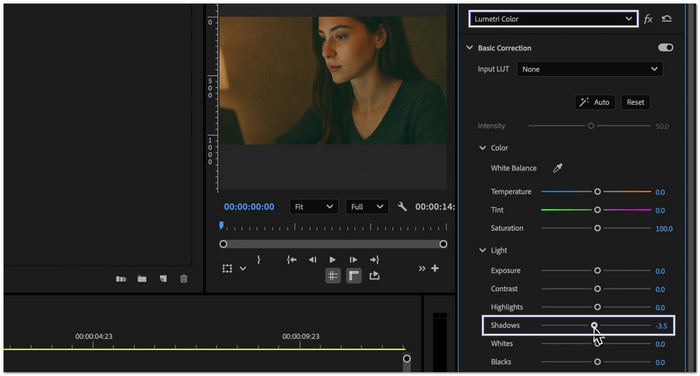This screenshot has height=376, width=700.
Task: Click the Contrast slider handle
Action: coord(597,289)
